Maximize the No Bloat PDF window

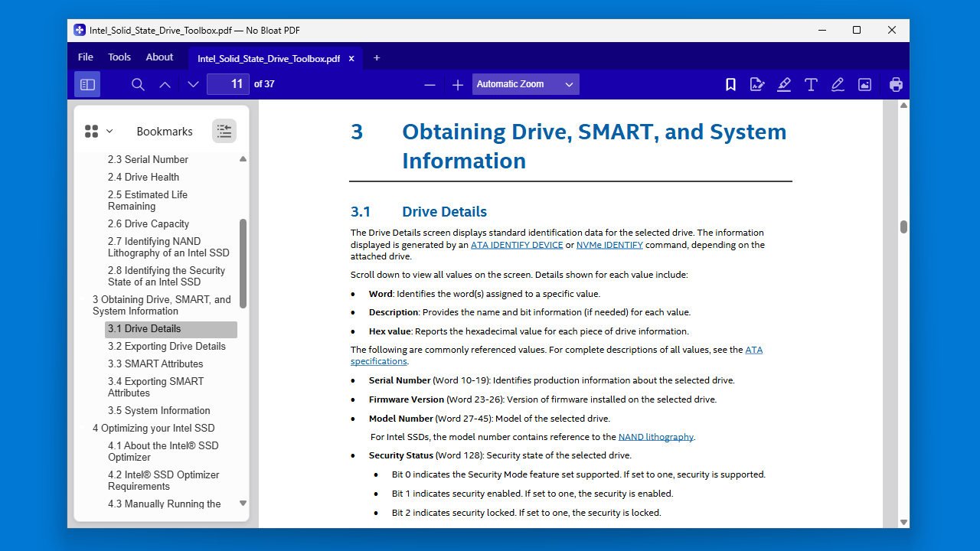point(857,30)
